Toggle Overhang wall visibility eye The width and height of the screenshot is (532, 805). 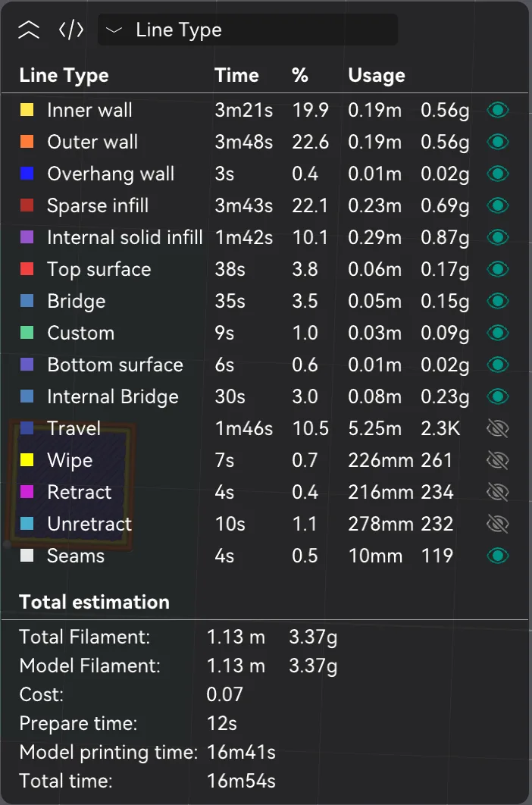tap(498, 174)
